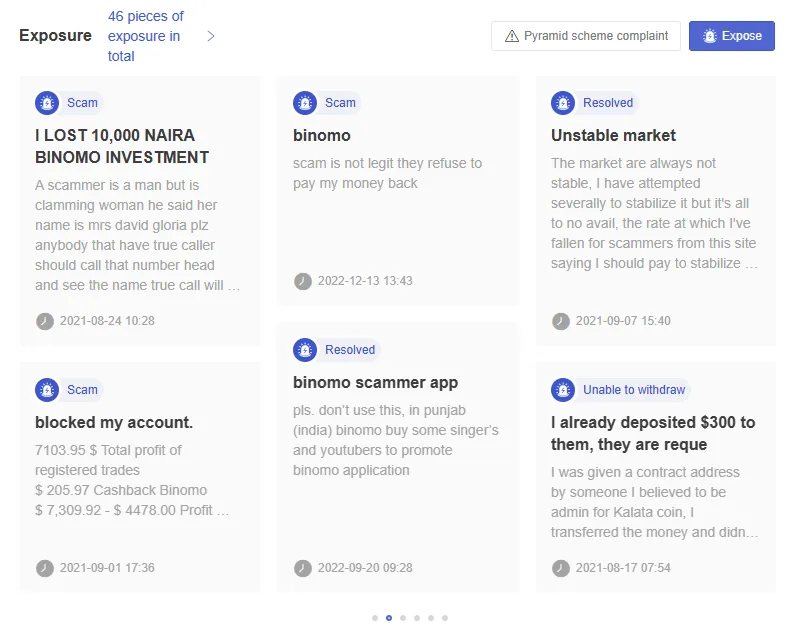Open '46 pieces of exposure in total' link
The width and height of the screenshot is (796, 638).
[x=146, y=36]
